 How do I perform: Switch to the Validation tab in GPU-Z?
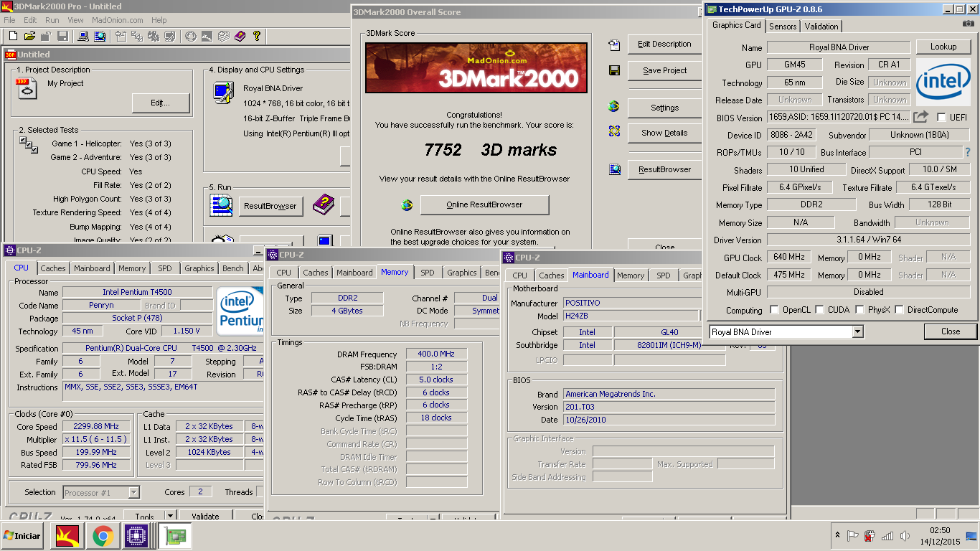(x=821, y=26)
